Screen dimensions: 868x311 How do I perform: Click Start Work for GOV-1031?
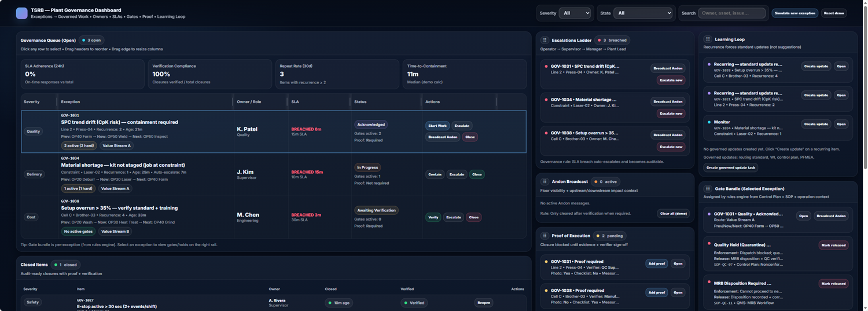tap(437, 126)
